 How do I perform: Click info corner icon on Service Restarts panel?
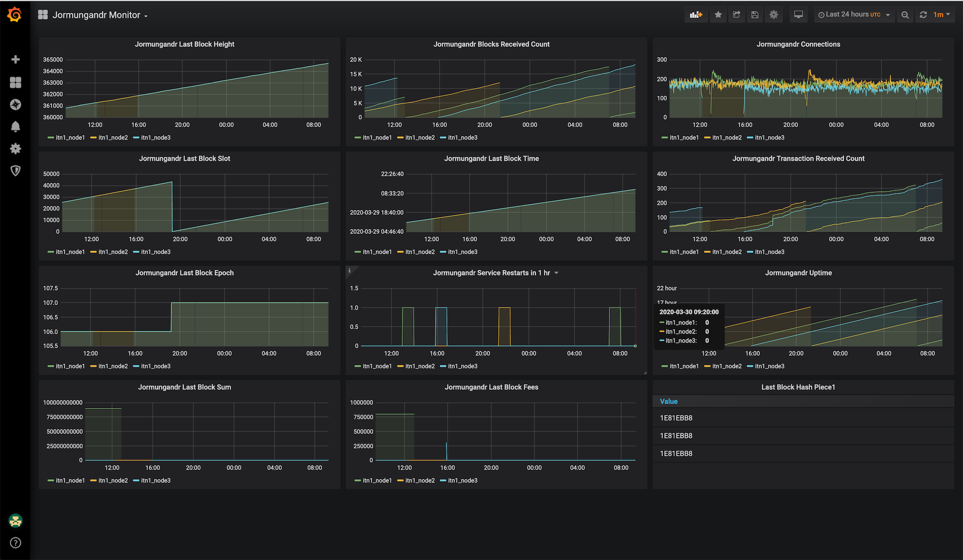point(350,270)
